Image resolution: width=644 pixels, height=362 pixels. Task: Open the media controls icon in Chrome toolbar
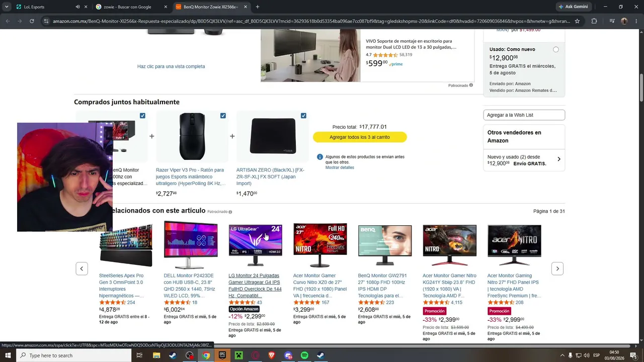(x=612, y=21)
